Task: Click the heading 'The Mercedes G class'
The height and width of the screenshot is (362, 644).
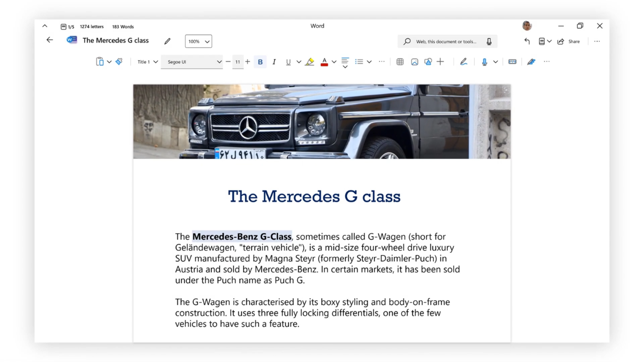Action: pos(314,196)
